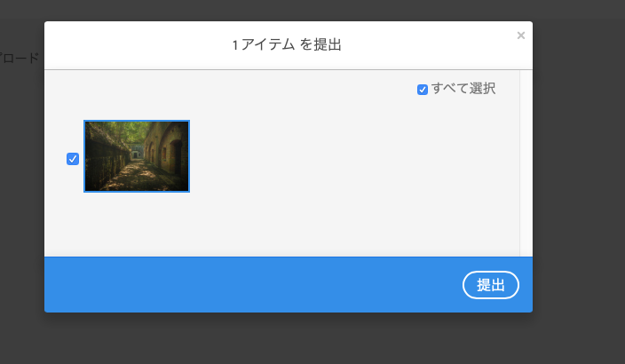This screenshot has width=625, height=364.
Task: Click the すべて選択 label text
Action: [463, 88]
